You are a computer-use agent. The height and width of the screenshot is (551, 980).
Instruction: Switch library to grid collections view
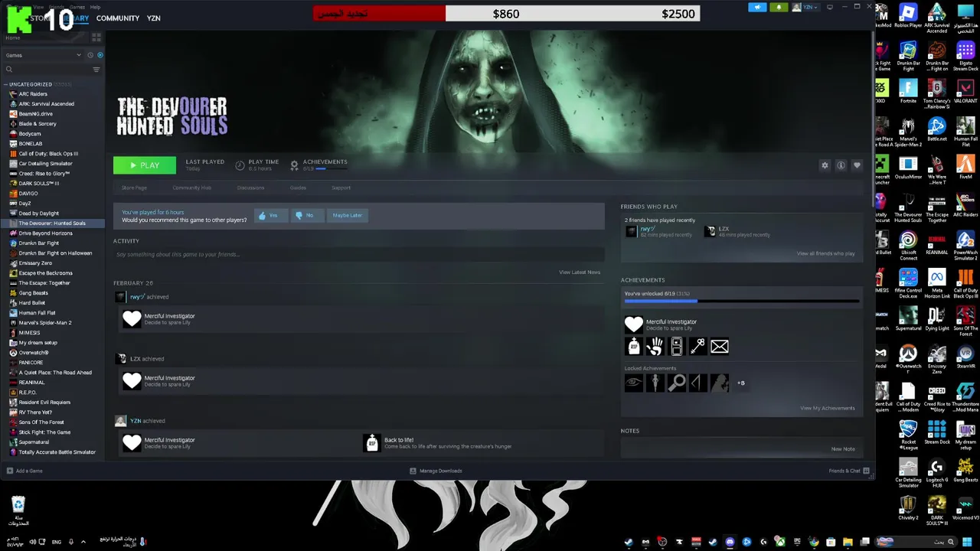[x=96, y=37]
